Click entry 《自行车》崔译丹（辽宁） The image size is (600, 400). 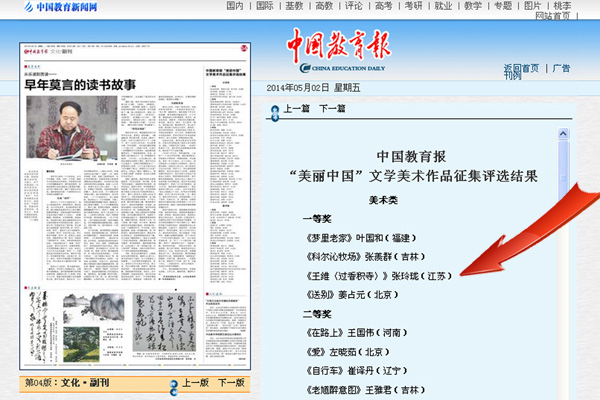pos(356,371)
